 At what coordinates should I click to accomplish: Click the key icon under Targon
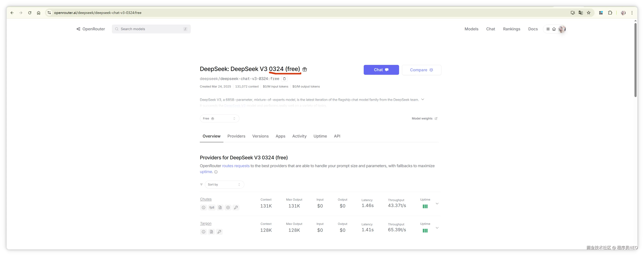point(219,232)
